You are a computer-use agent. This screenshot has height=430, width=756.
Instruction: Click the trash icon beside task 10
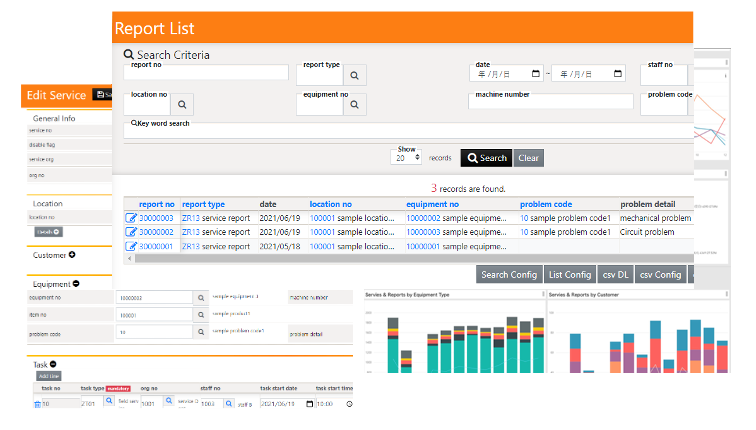coord(38,403)
